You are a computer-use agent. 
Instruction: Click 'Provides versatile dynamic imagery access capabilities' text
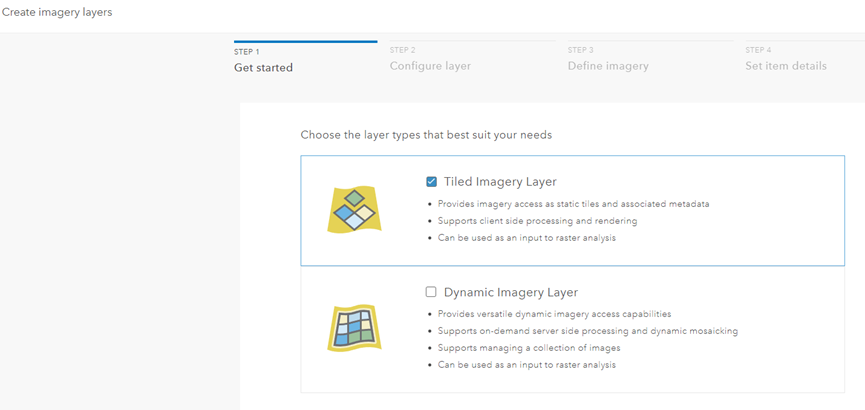[x=554, y=314]
